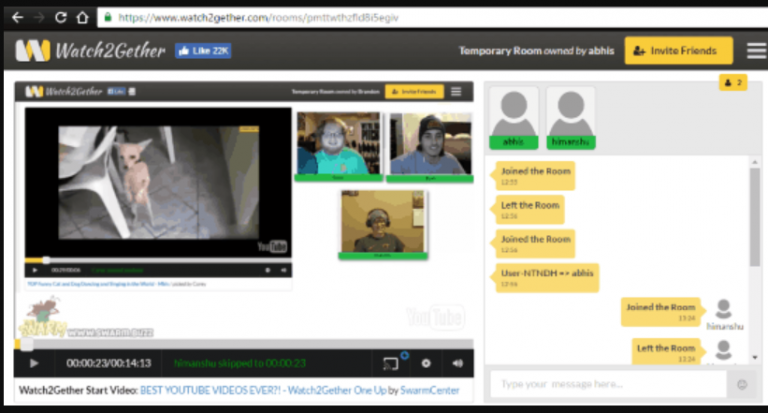Open the SwarmCenter channel link
The height and width of the screenshot is (413, 768).
tap(430, 390)
